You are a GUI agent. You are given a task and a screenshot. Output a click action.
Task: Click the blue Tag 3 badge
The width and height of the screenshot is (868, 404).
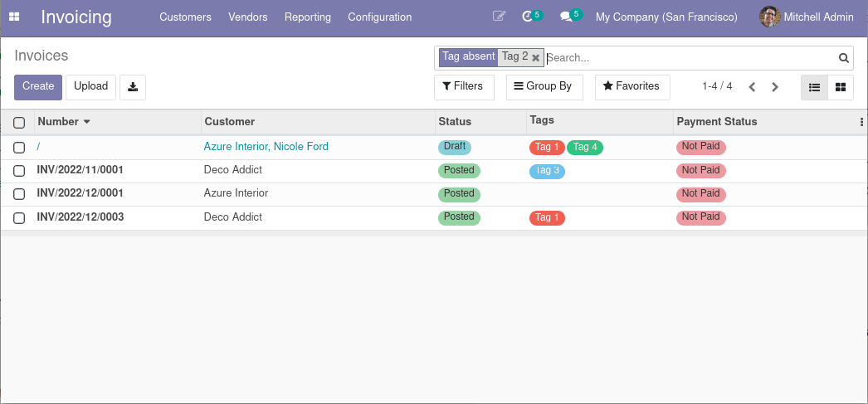pyautogui.click(x=547, y=171)
